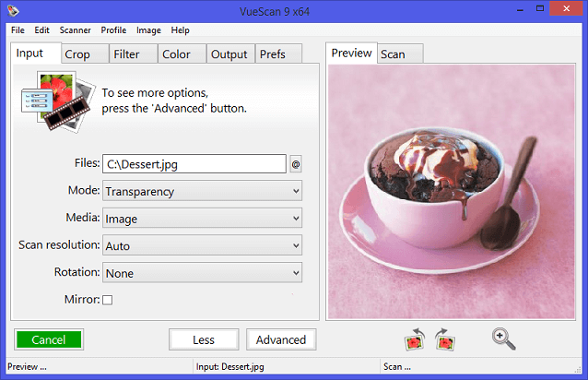Click the Advanced button

[x=281, y=339]
